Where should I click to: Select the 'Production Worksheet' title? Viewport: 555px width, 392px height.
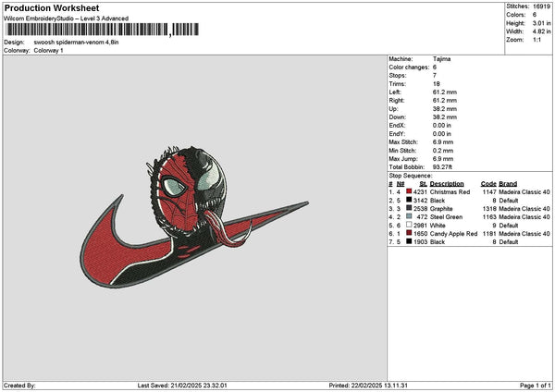click(52, 8)
